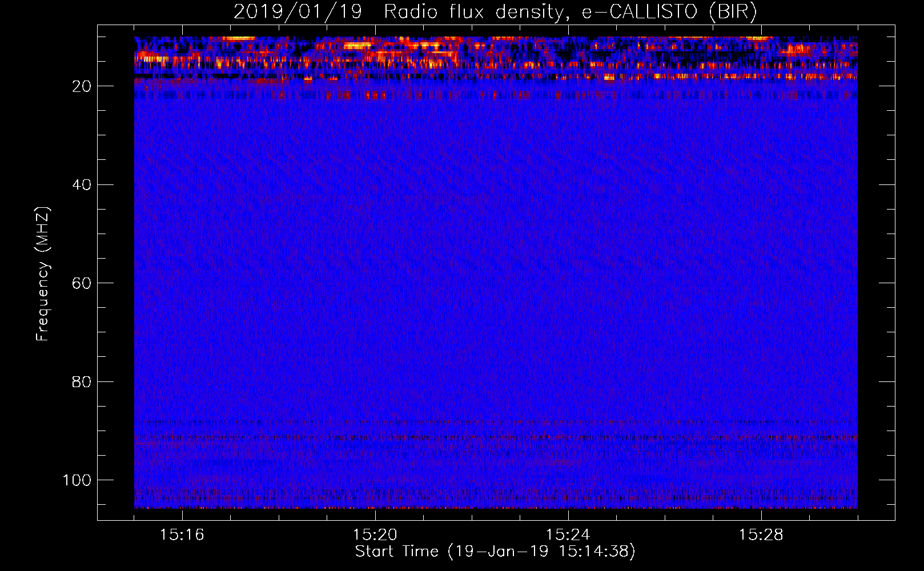Click the "Start Time (19-Jan-19 15:14:38)" axis label
Screen dimensions: 924x571
pos(495,552)
